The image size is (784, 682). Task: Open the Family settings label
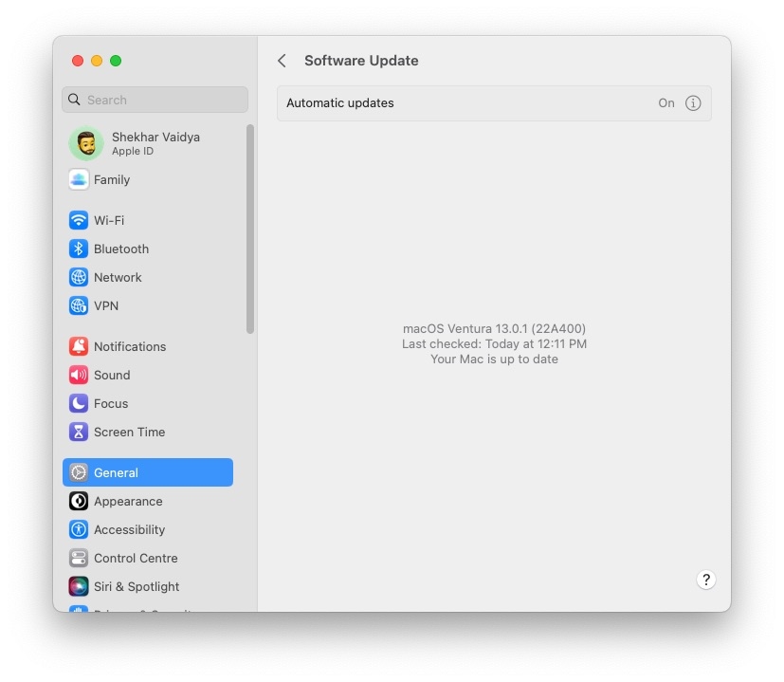click(112, 179)
